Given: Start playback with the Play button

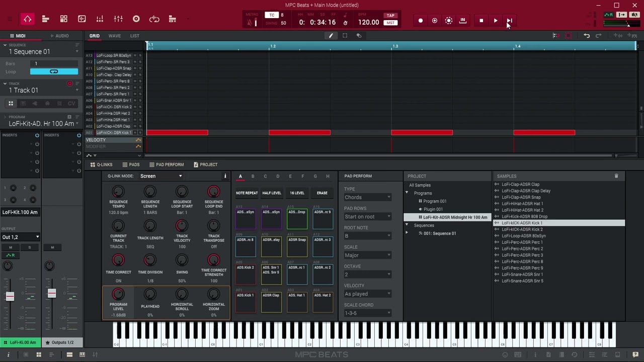Looking at the screenshot, I should coord(496,21).
